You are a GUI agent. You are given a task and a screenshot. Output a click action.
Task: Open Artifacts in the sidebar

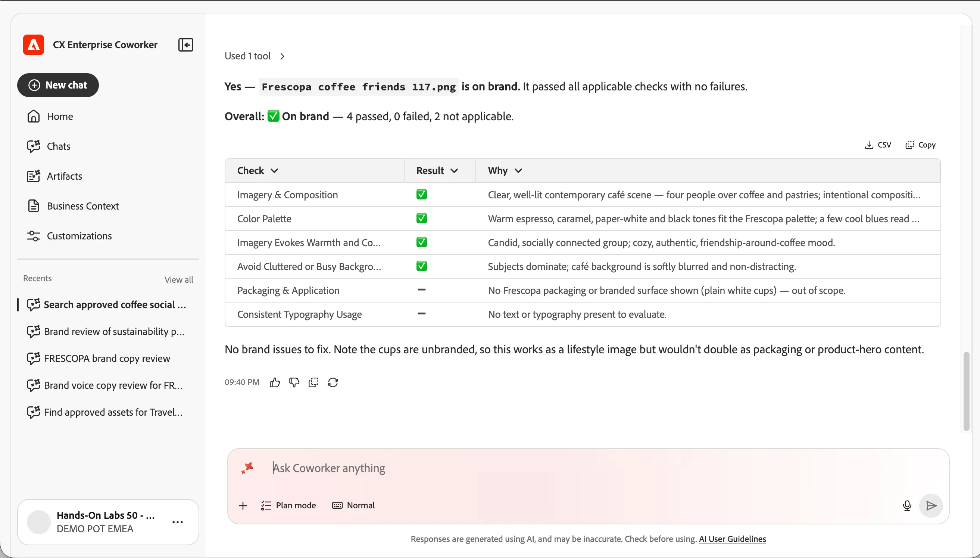click(54, 176)
